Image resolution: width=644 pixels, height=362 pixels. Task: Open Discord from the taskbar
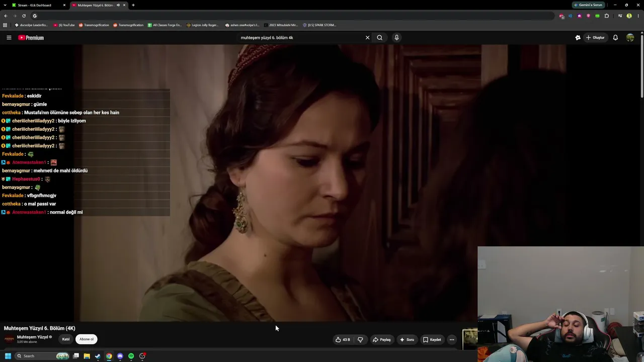coord(120,356)
